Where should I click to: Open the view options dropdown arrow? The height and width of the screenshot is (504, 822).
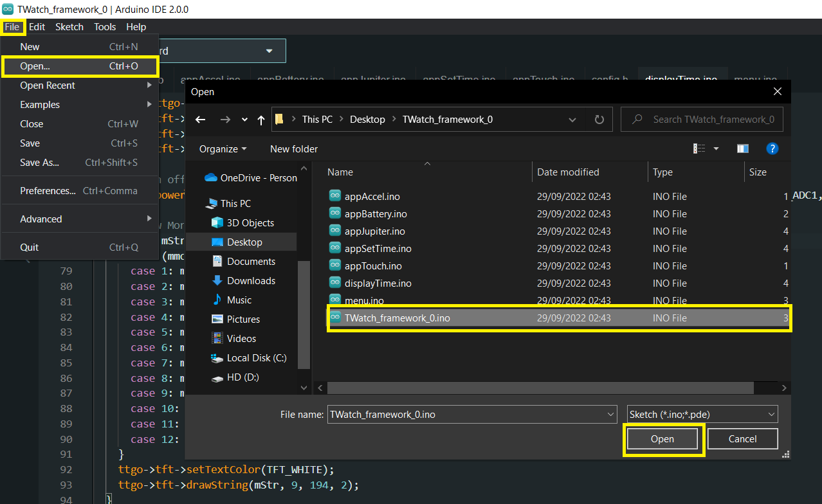click(717, 148)
